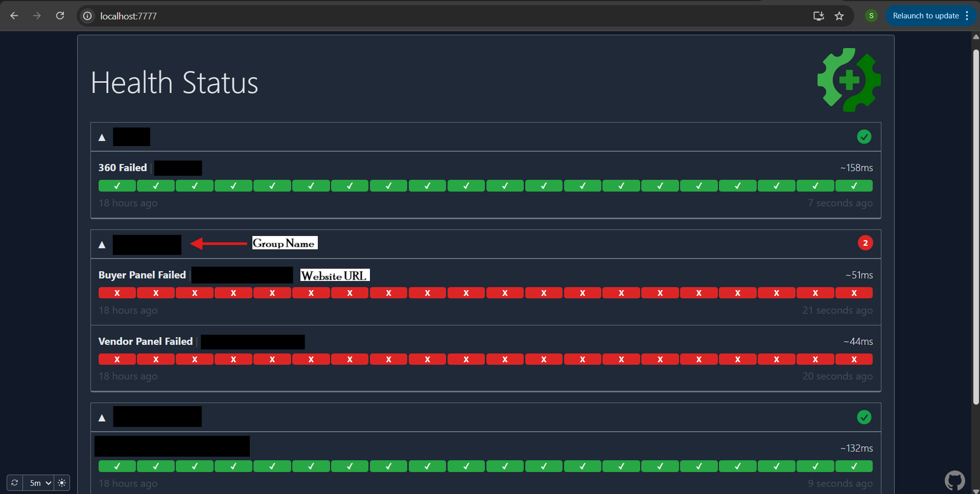Click the green gear health logo
The height and width of the screenshot is (494, 980).
(849, 80)
